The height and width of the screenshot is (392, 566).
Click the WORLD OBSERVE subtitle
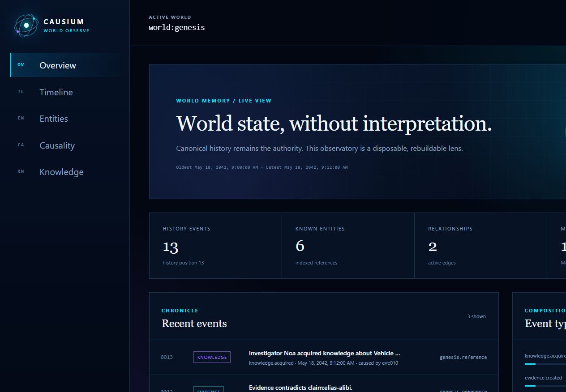66,31
